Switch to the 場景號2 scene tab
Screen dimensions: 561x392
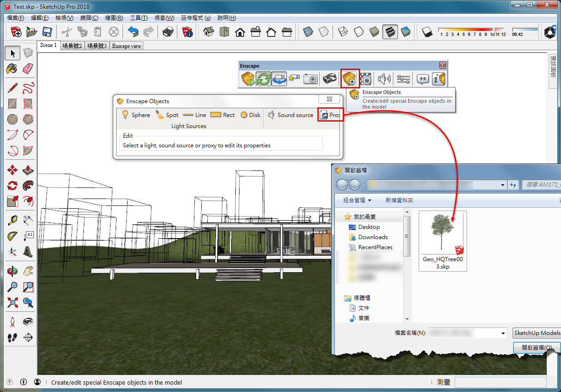point(72,46)
